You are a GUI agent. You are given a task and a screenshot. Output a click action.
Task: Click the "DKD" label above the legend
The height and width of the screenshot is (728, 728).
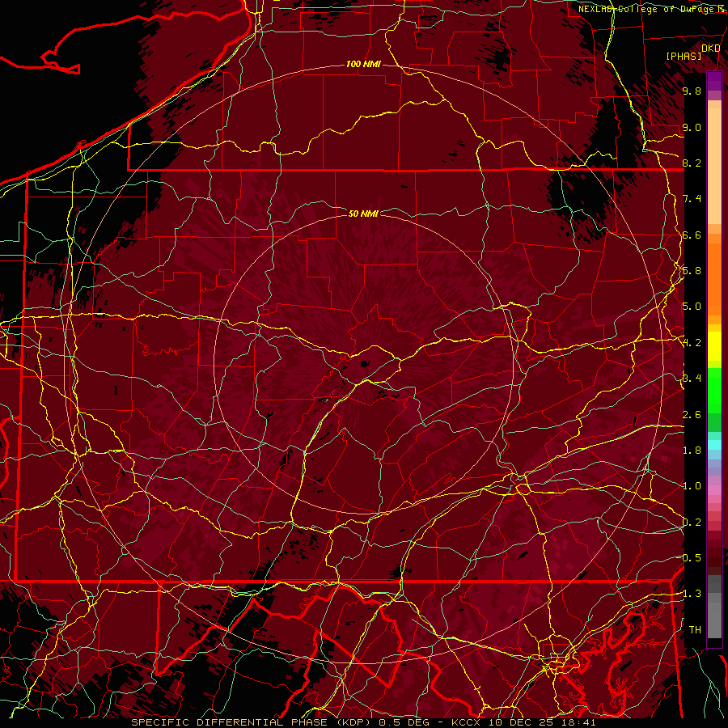tap(711, 49)
